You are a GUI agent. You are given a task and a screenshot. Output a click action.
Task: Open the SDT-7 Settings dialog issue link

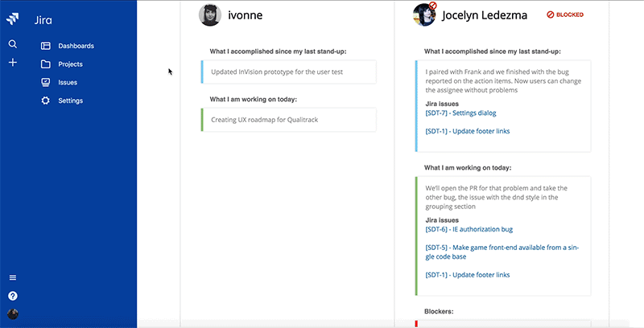(460, 113)
